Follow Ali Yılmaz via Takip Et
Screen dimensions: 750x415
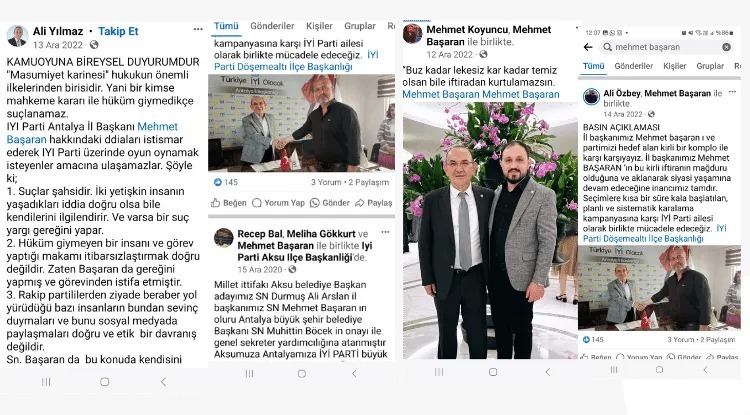coord(118,32)
